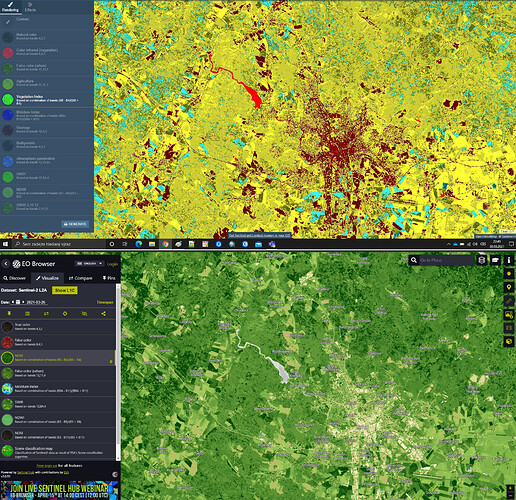The image size is (516, 500).
Task: Select Atmospheric penetration rendering
Action: click(x=47, y=161)
